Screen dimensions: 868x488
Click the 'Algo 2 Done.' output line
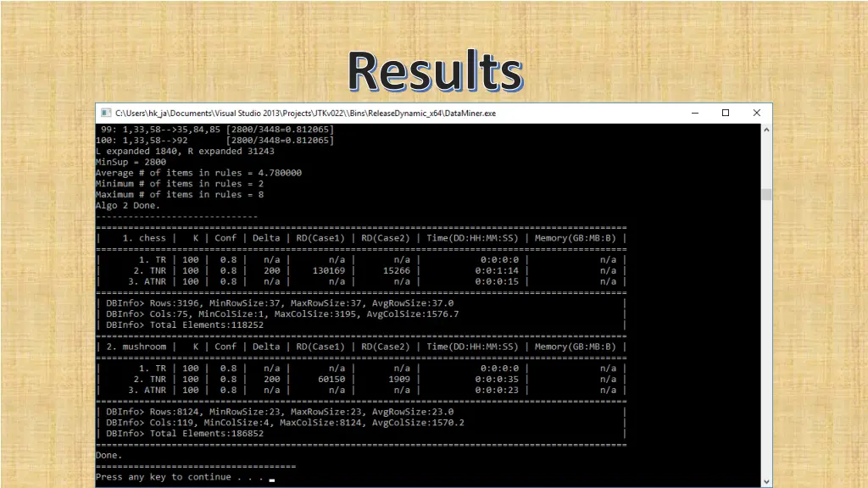click(x=127, y=205)
